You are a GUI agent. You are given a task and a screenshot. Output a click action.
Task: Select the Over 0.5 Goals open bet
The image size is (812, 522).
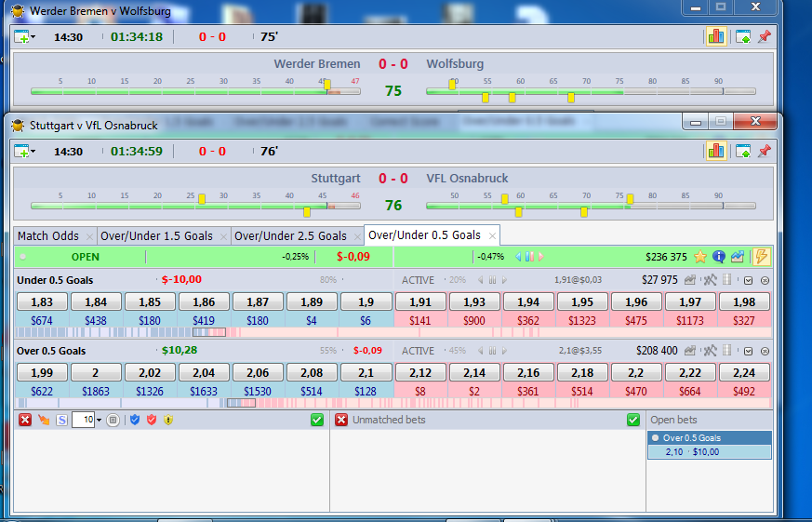click(x=710, y=437)
